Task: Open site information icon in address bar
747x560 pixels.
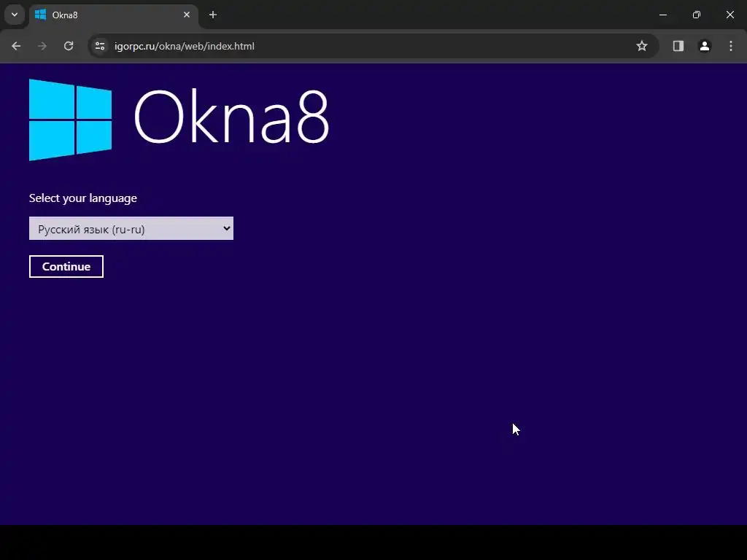Action: click(x=100, y=46)
